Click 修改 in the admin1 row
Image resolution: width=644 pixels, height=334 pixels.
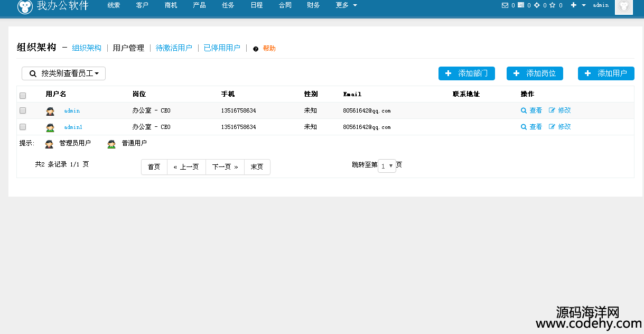coord(564,127)
